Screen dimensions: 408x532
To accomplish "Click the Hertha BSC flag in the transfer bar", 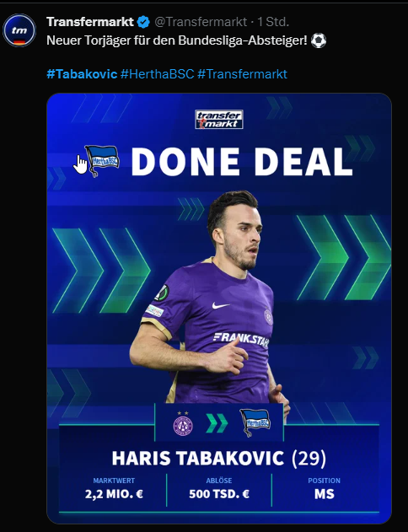I will tap(255, 422).
